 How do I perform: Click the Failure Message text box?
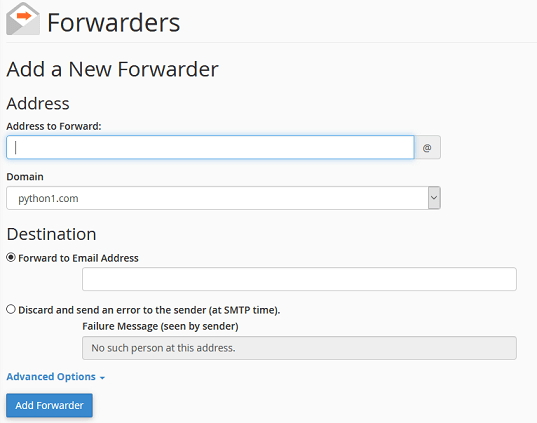pos(299,348)
